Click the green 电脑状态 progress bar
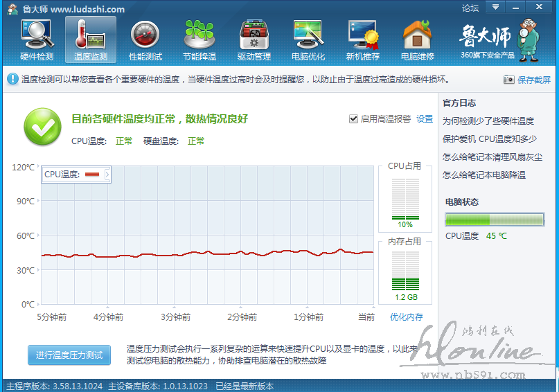This screenshot has width=559, height=392. pos(494,220)
